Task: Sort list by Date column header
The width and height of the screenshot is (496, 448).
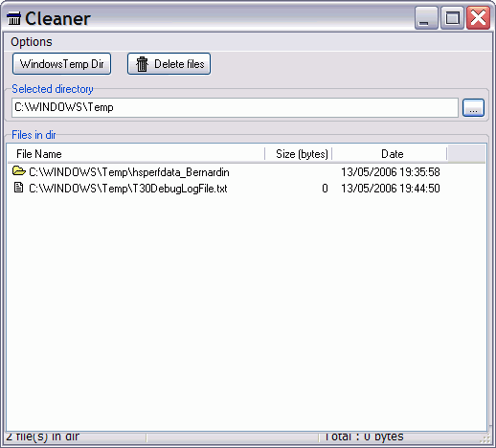Action: (x=390, y=154)
